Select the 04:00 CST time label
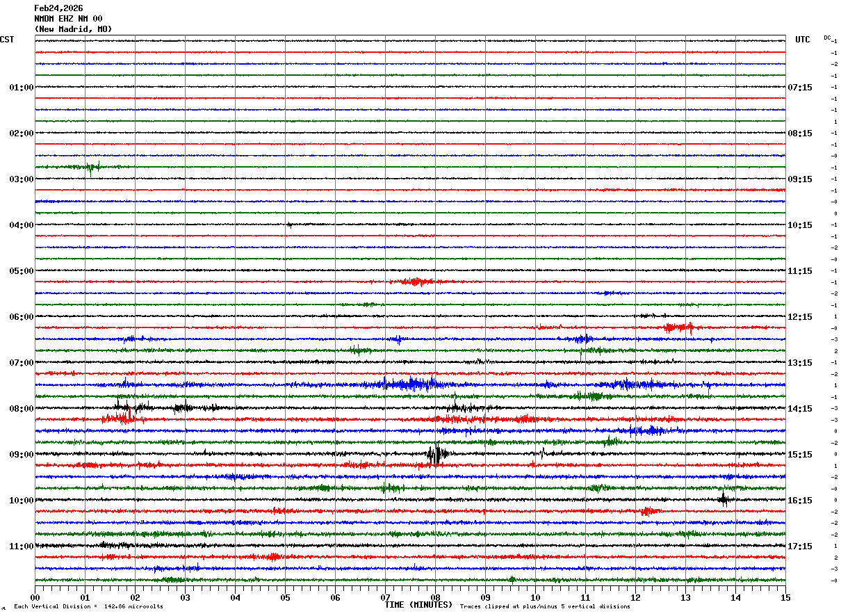This screenshot has width=841, height=616. click(22, 225)
